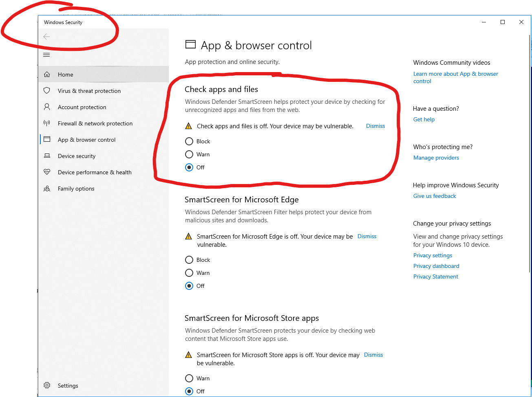Dismiss the SmartScreen for Microsoft Edge warning
The width and height of the screenshot is (532, 397).
point(367,236)
